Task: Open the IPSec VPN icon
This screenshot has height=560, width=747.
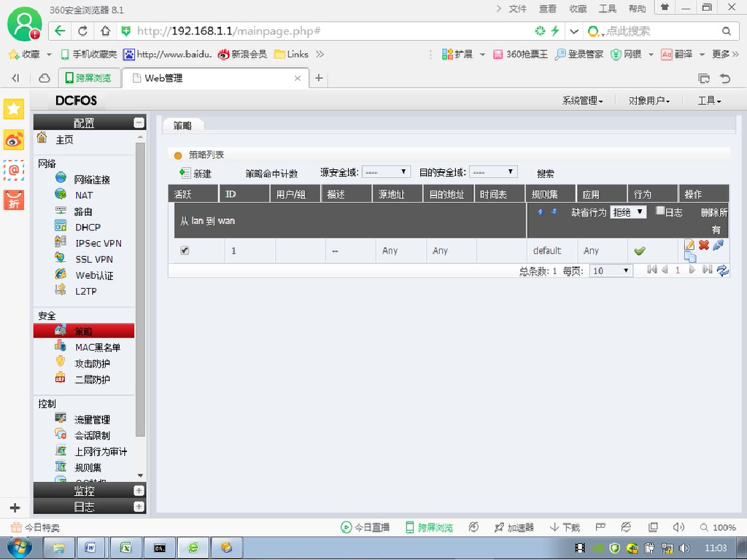Action: pos(61,241)
